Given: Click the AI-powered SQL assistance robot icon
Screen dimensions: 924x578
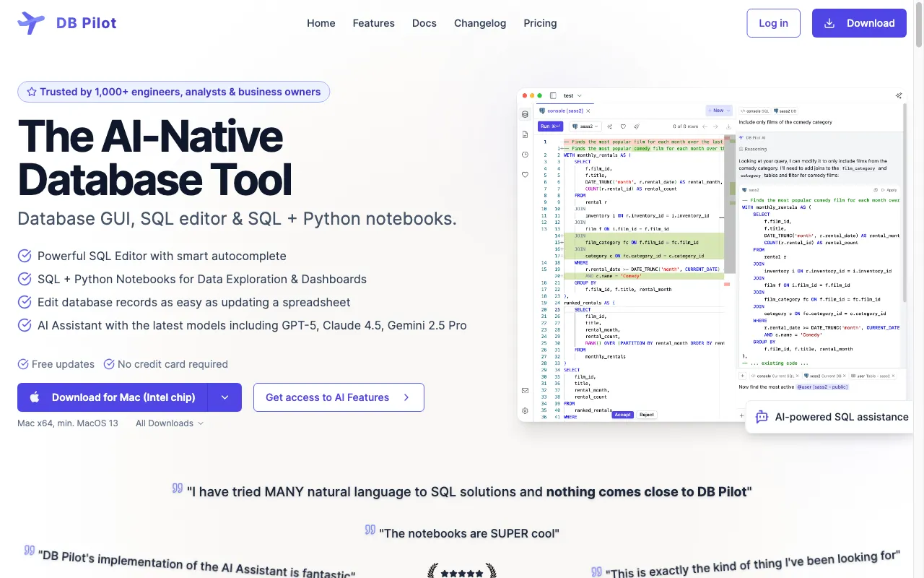Looking at the screenshot, I should point(762,417).
